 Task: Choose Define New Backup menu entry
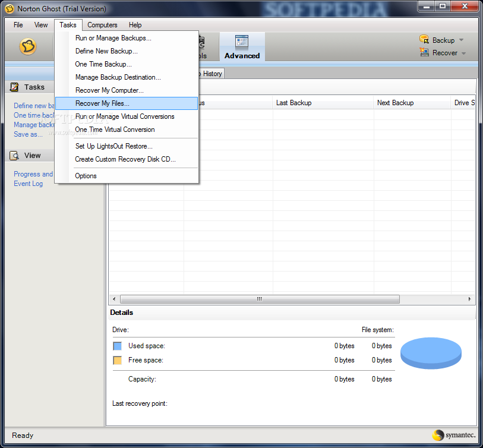point(127,51)
